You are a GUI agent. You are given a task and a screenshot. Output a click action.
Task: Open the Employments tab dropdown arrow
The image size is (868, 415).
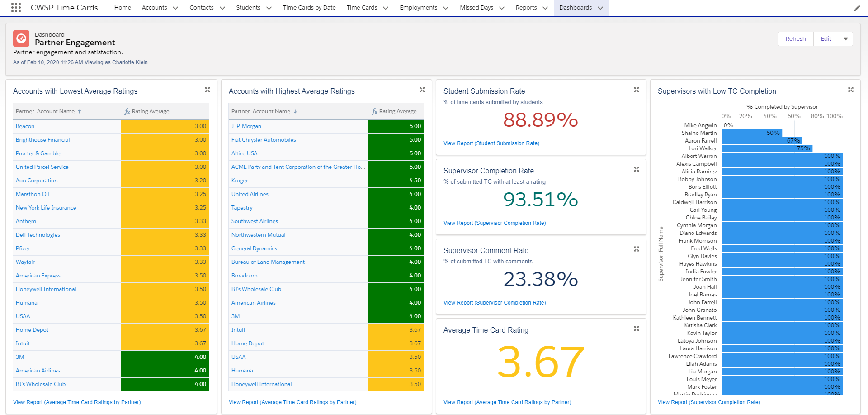click(446, 8)
